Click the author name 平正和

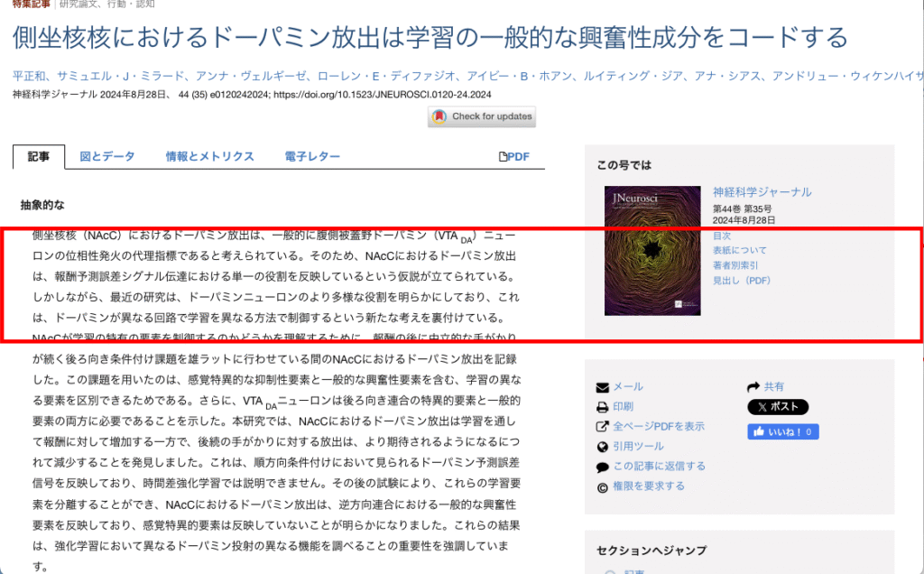pyautogui.click(x=30, y=76)
